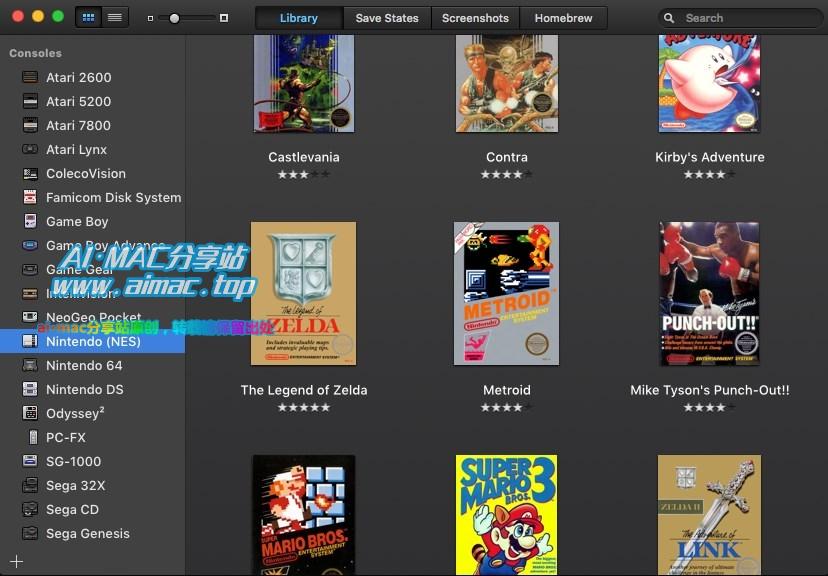This screenshot has height=576, width=828.
Task: Switch to the Save States tab
Action: tap(387, 18)
